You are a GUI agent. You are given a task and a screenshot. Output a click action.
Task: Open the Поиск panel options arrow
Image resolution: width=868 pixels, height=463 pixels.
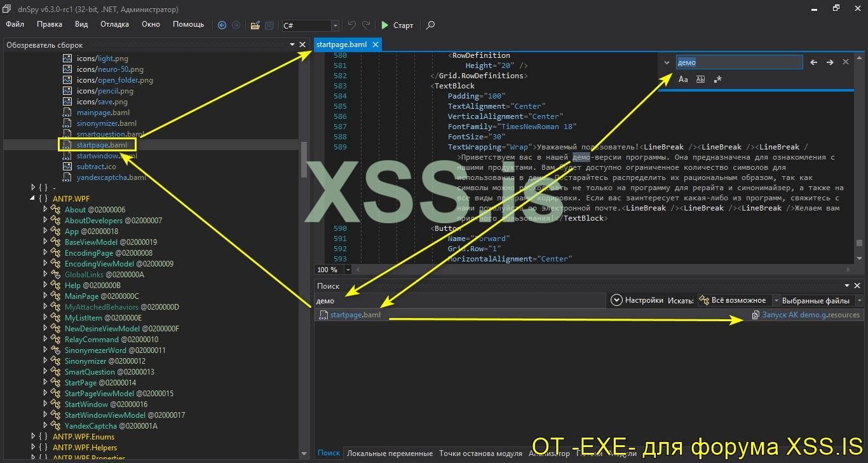(847, 286)
